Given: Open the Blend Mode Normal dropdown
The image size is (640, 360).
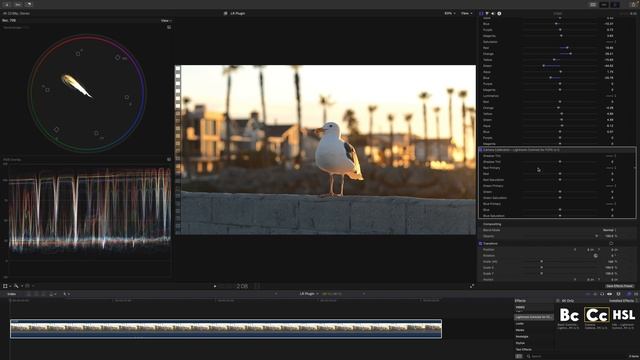Looking at the screenshot, I should coord(609,230).
